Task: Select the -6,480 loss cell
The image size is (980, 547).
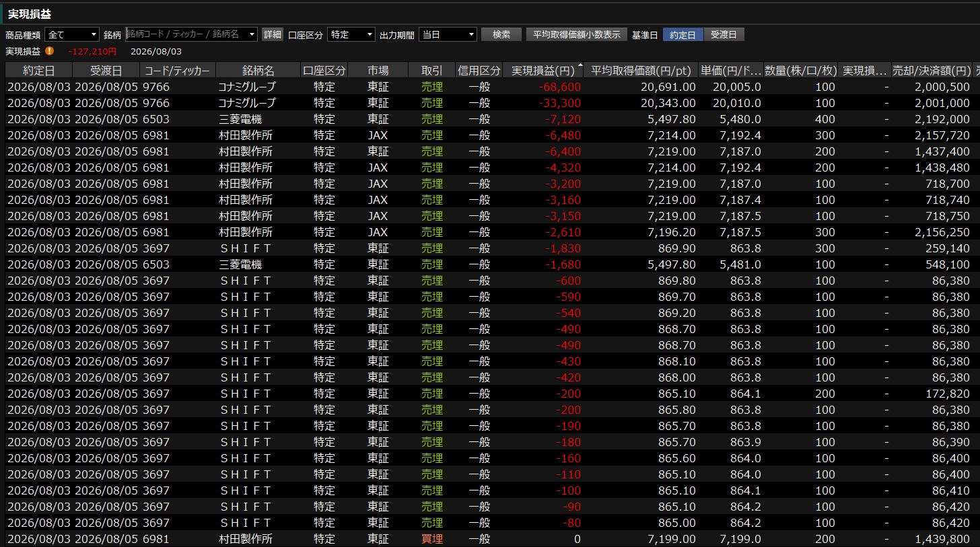Action: 563,135
